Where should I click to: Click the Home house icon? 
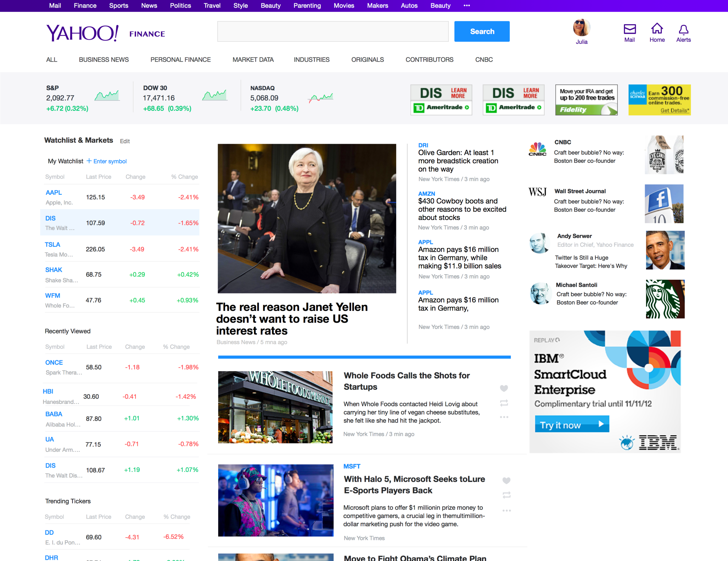click(x=657, y=29)
